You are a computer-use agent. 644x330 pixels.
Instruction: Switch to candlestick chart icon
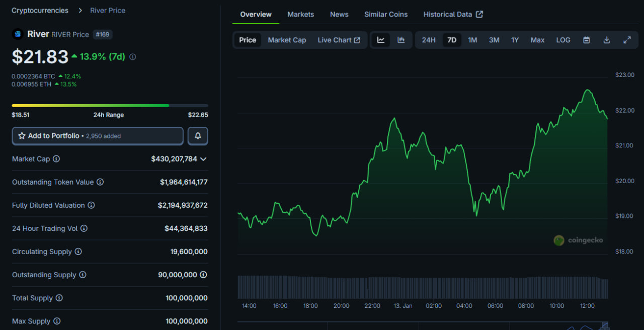point(401,40)
